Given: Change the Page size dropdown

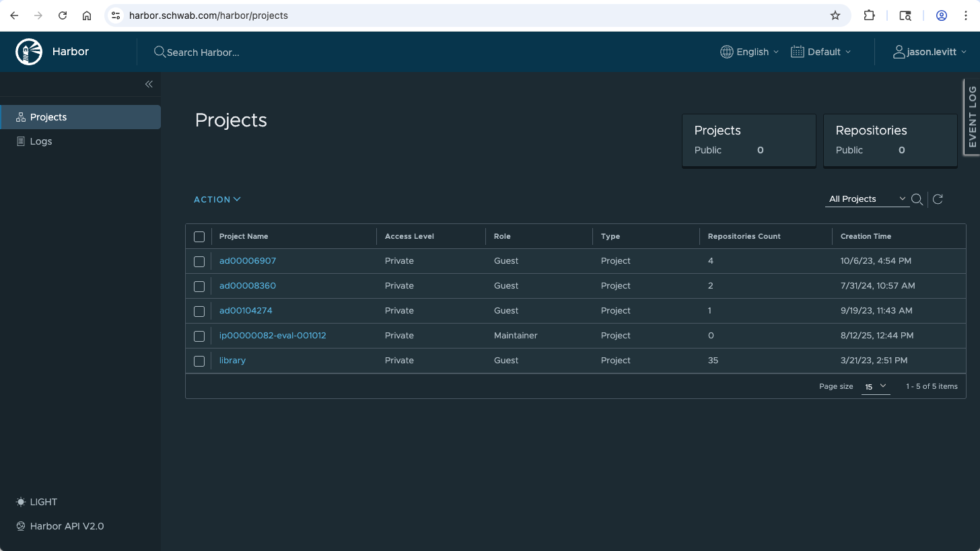Looking at the screenshot, I should pos(875,386).
